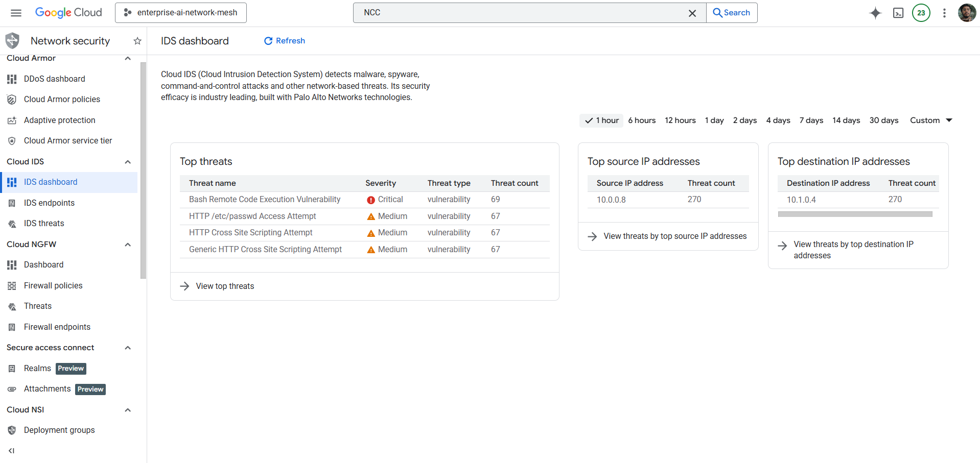Click the Search button

click(732, 13)
